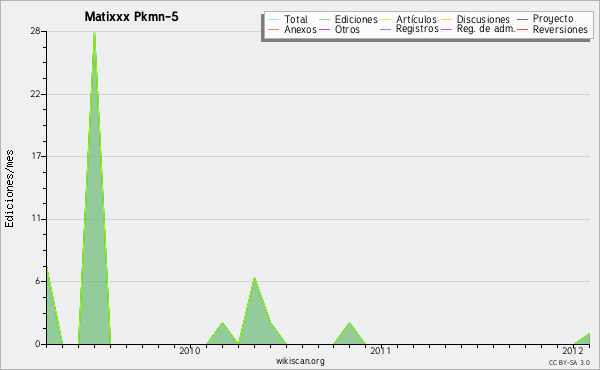Image resolution: width=600 pixels, height=370 pixels.
Task: Click the chart title Matixxx Pkmn-5
Action: tap(131, 17)
